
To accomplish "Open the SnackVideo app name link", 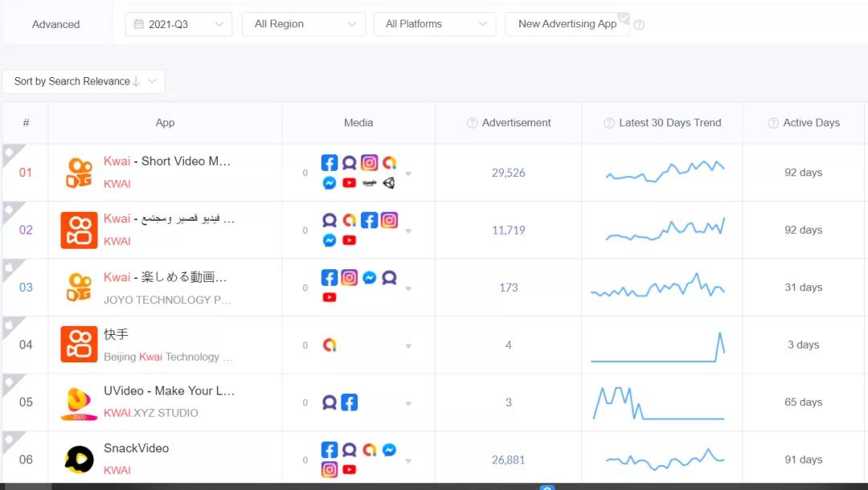I will click(x=136, y=448).
